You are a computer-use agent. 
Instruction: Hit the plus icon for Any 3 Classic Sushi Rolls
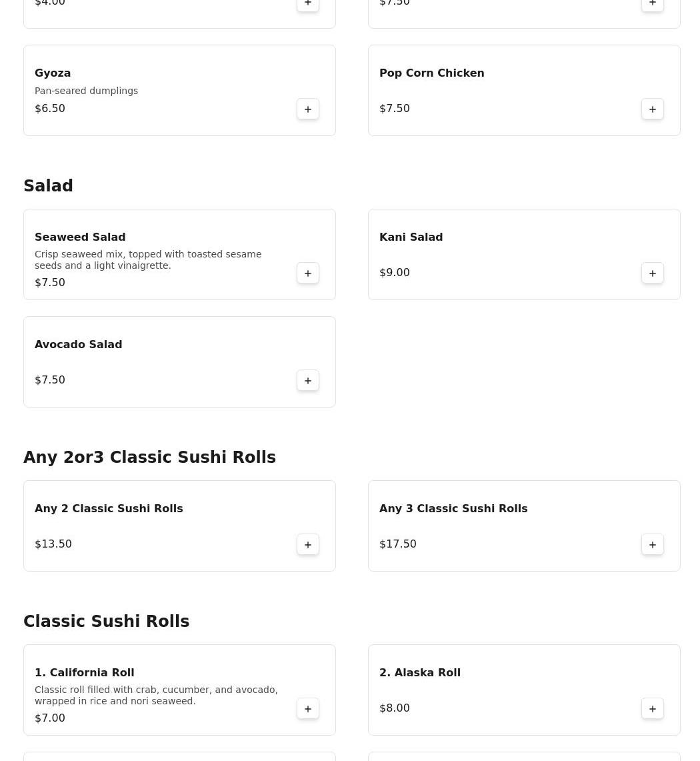click(x=653, y=544)
